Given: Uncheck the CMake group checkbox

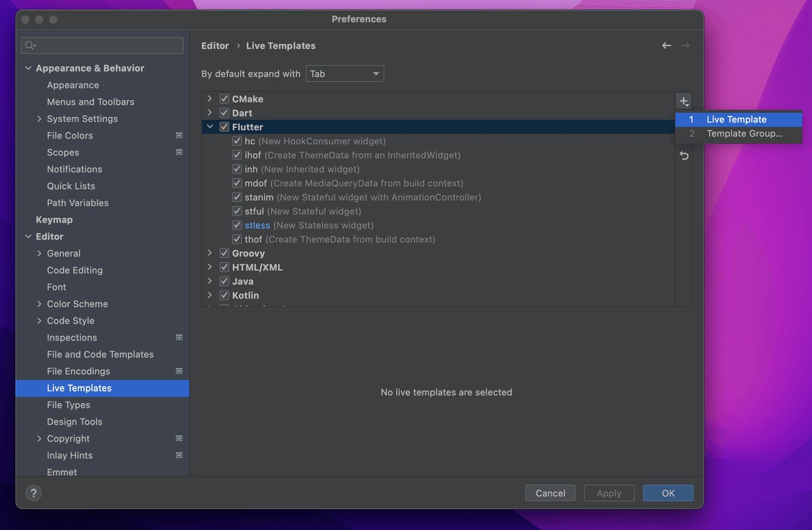Looking at the screenshot, I should [x=225, y=99].
